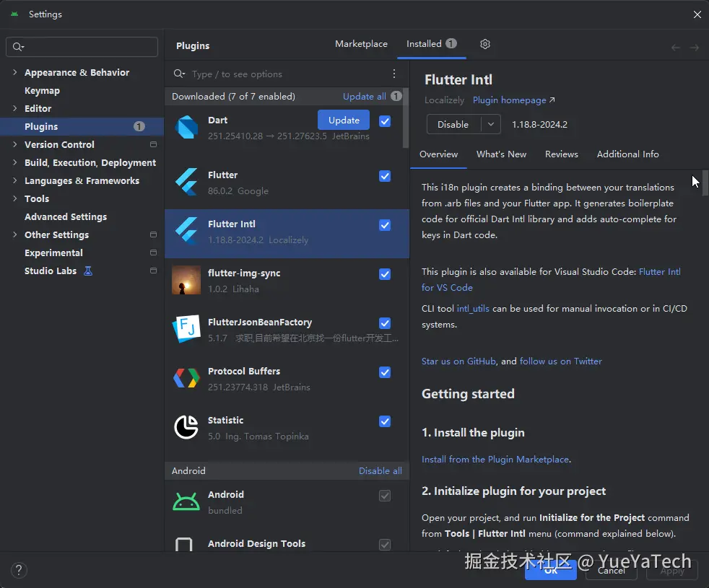Click the Statistic pie chart icon
Image resolution: width=709 pixels, height=588 pixels.
[186, 427]
